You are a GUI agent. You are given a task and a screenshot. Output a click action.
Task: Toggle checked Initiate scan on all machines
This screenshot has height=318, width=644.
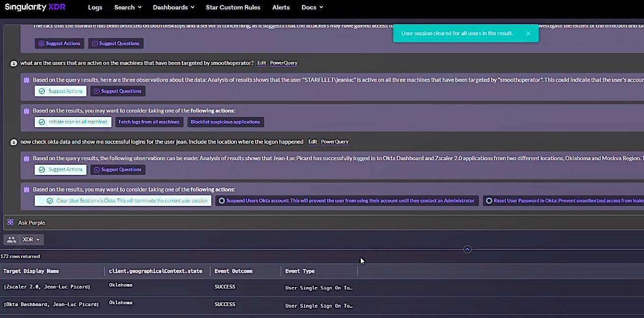[73, 122]
